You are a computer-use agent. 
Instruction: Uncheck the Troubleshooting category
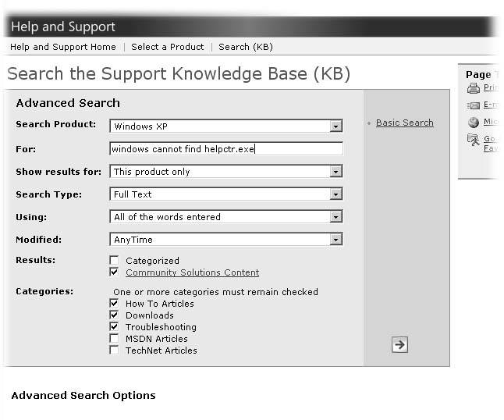point(115,327)
